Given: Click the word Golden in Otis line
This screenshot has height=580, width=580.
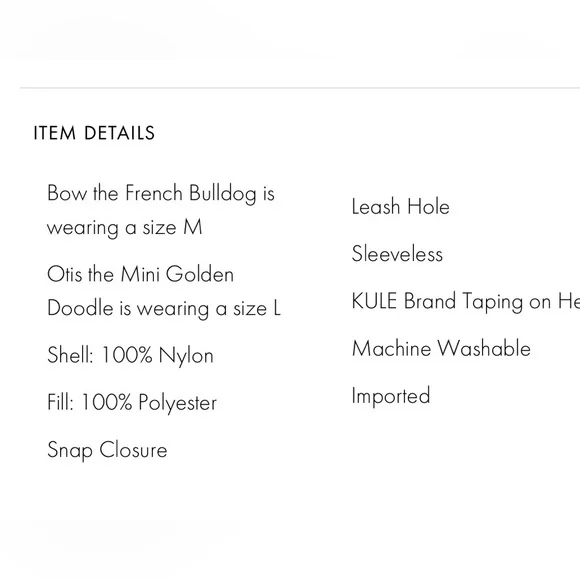Looking at the screenshot, I should point(200,274).
